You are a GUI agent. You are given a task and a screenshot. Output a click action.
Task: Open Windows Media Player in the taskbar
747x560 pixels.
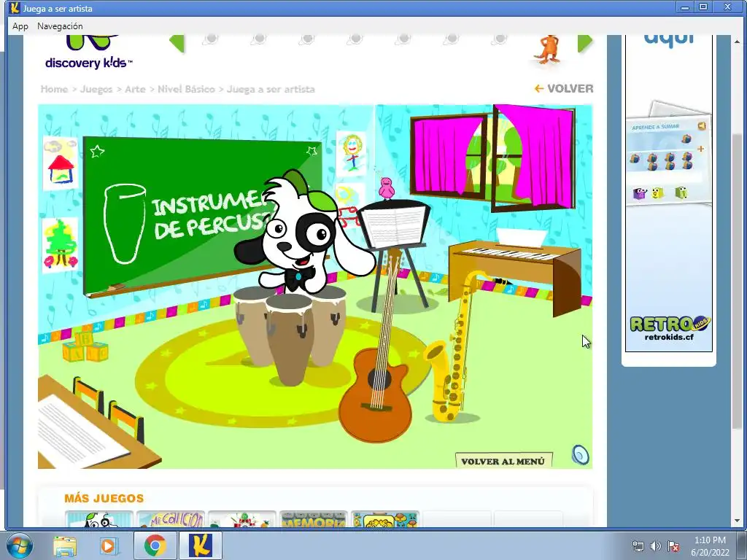[x=109, y=545]
